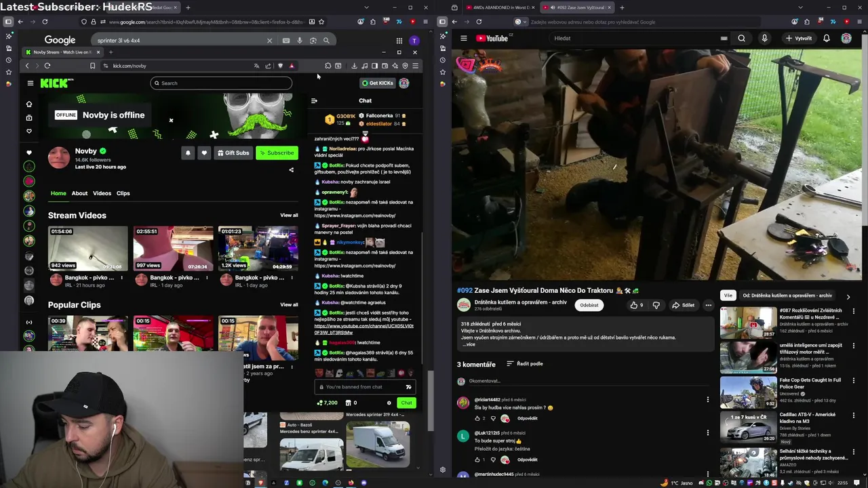Click the green Chat send button
Viewport: 868px width, 488px height.
click(406, 403)
